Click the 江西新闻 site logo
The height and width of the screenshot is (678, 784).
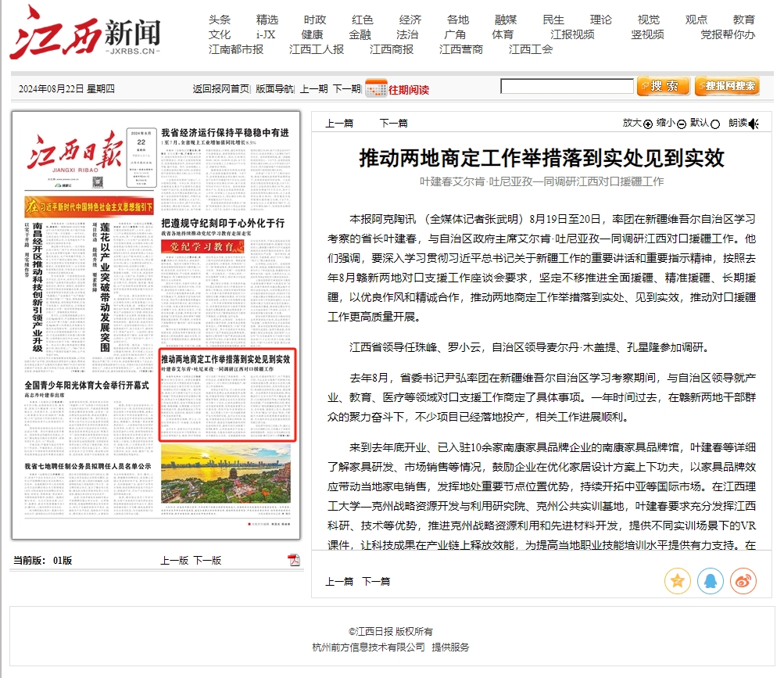point(85,33)
